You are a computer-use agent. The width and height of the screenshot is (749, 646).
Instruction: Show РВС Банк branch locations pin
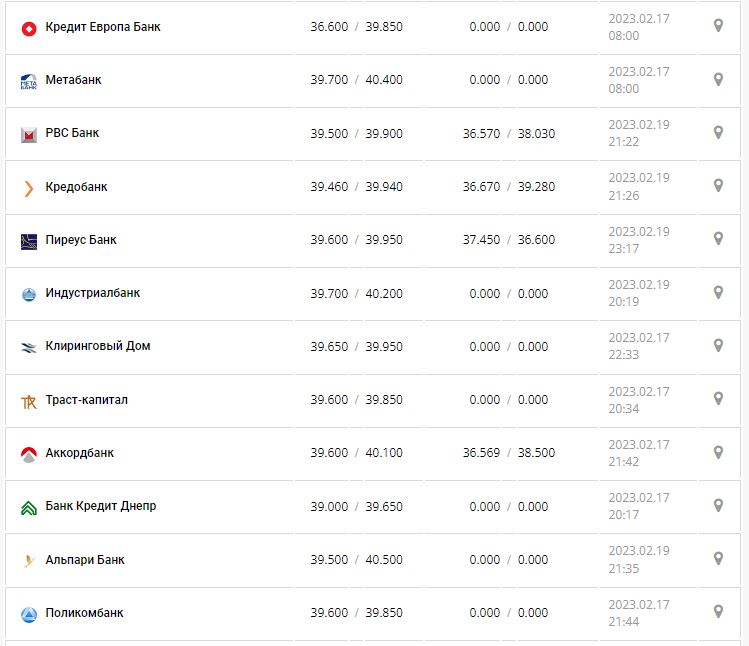pyautogui.click(x=717, y=132)
